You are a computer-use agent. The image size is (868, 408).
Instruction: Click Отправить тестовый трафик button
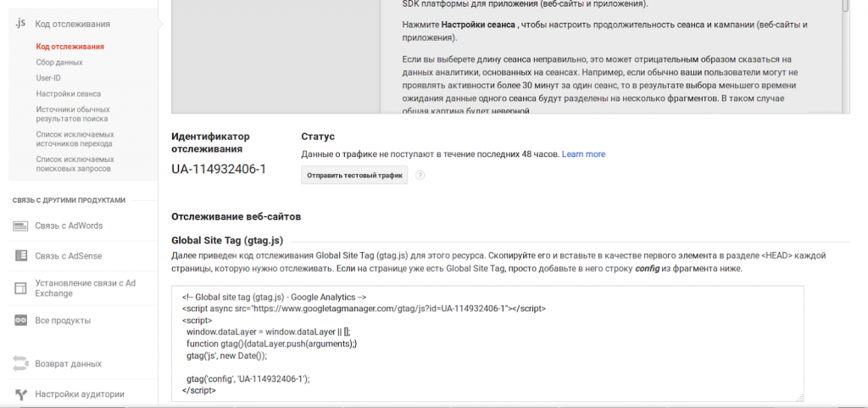click(x=354, y=176)
